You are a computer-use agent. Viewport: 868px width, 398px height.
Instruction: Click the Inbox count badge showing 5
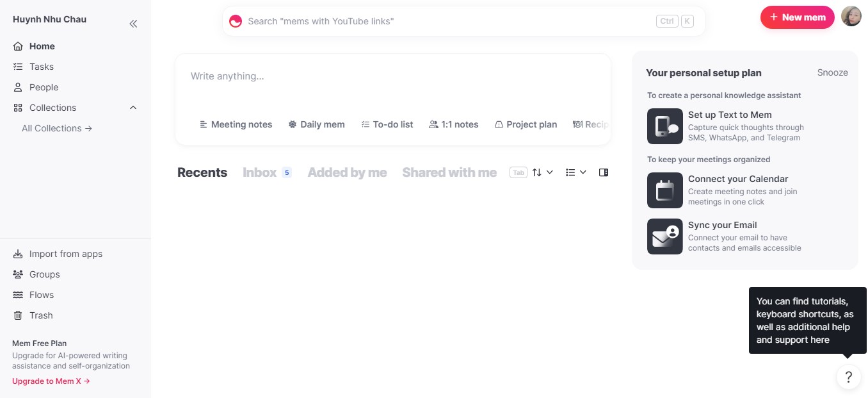click(287, 172)
